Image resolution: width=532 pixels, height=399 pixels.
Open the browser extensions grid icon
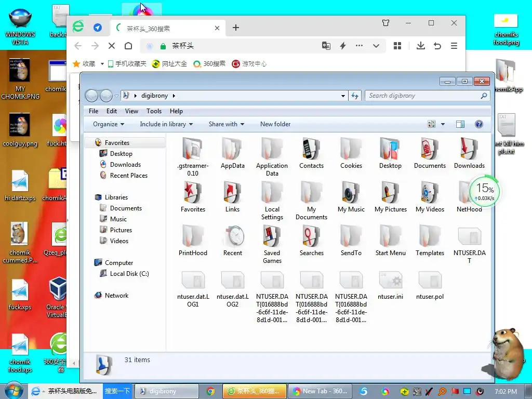tap(397, 46)
